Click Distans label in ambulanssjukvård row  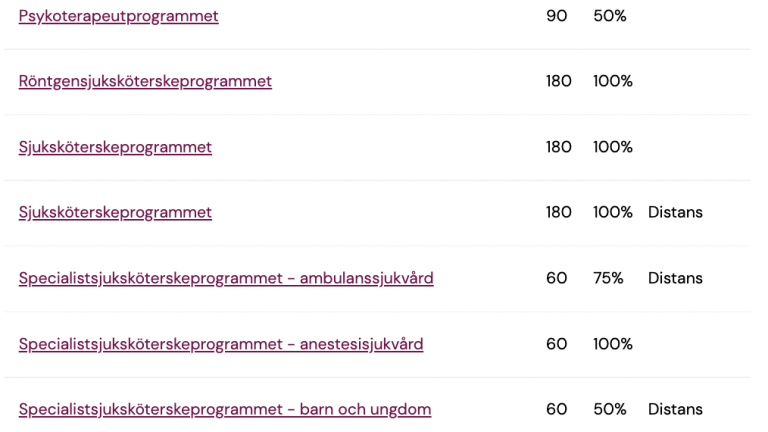675,278
